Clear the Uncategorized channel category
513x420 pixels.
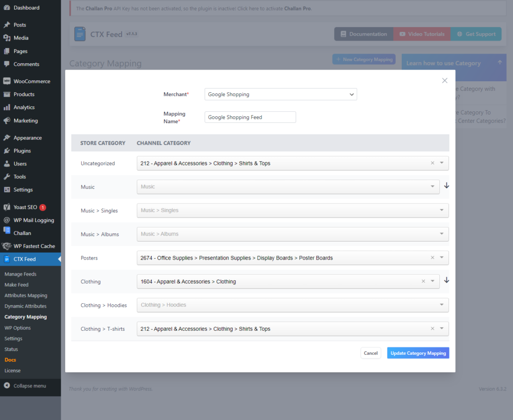(432, 163)
